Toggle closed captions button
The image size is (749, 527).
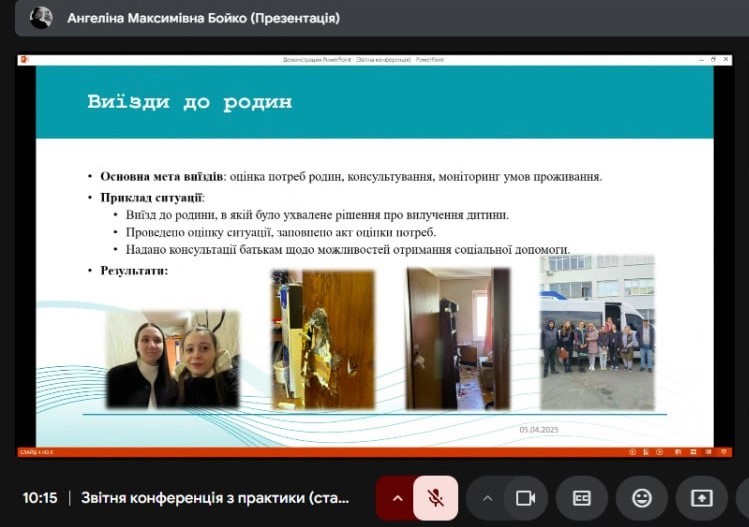click(581, 498)
